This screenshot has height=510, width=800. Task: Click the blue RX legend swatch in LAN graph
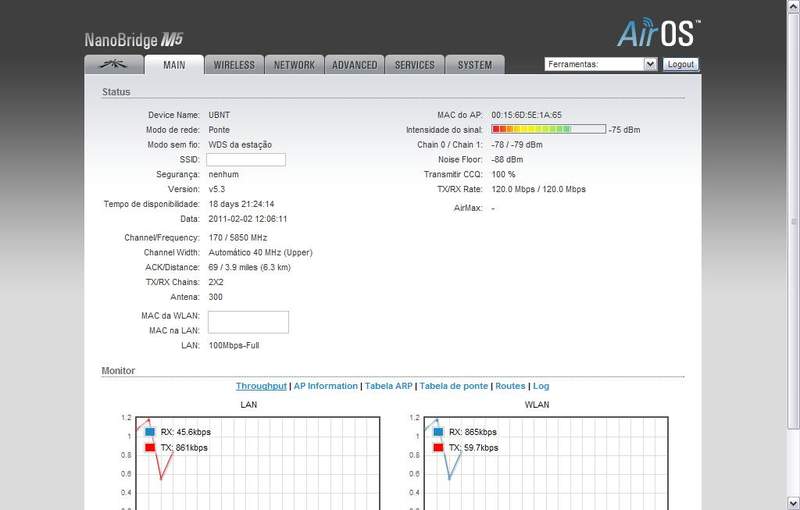tap(150, 432)
